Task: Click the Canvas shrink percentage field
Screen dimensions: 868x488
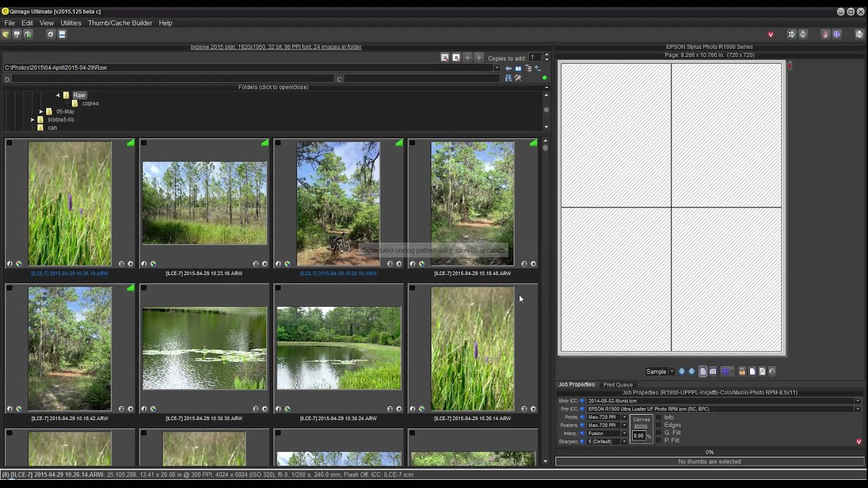Action: pos(638,436)
